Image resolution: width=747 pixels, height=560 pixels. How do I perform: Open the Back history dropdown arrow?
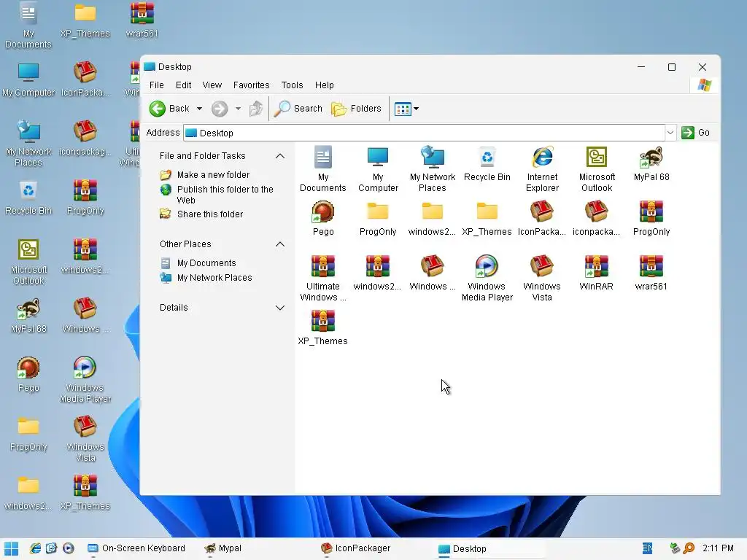(x=200, y=109)
